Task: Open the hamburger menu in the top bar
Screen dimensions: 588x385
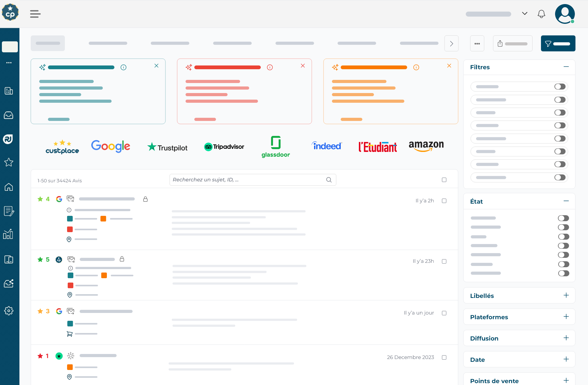Action: coord(35,14)
